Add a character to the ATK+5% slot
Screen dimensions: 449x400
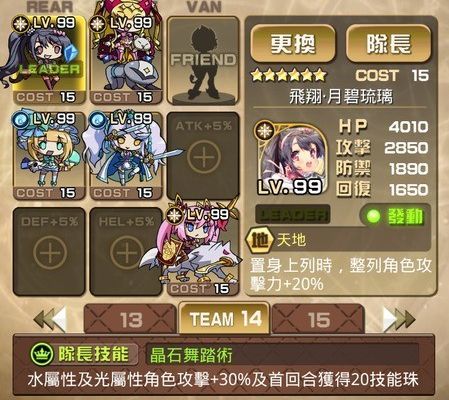coord(203,156)
